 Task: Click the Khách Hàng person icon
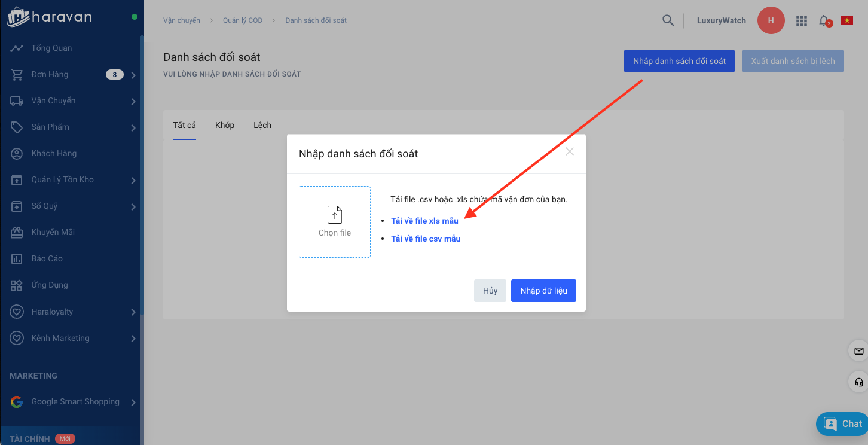tap(17, 154)
